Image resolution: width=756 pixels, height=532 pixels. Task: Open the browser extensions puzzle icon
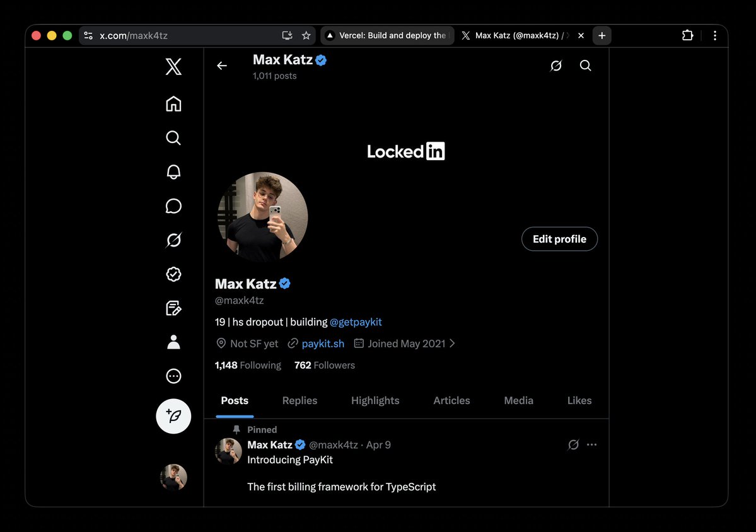pos(687,36)
